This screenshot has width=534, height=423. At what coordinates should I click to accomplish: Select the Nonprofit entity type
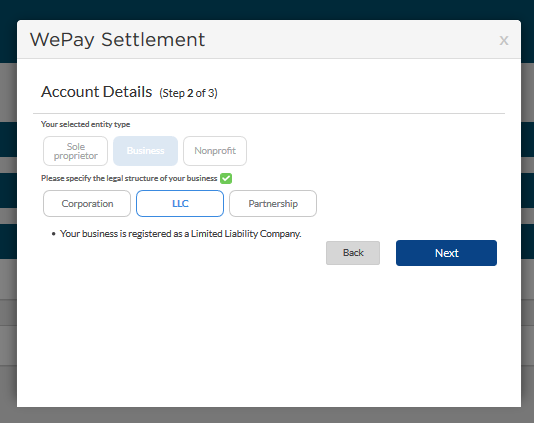pos(215,151)
